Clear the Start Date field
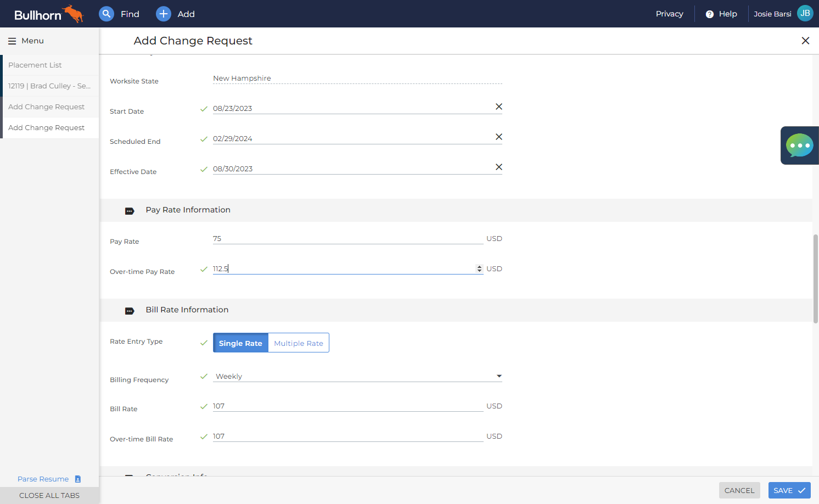 (499, 107)
